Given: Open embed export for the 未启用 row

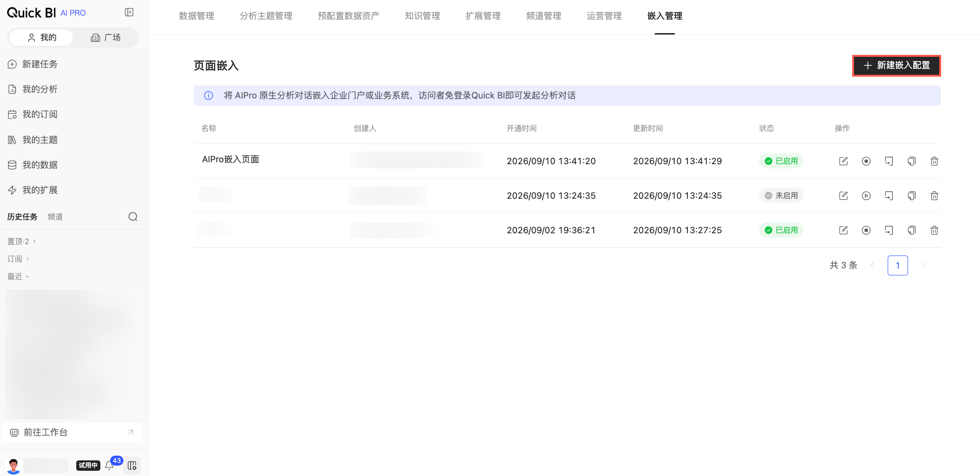Looking at the screenshot, I should point(889,196).
